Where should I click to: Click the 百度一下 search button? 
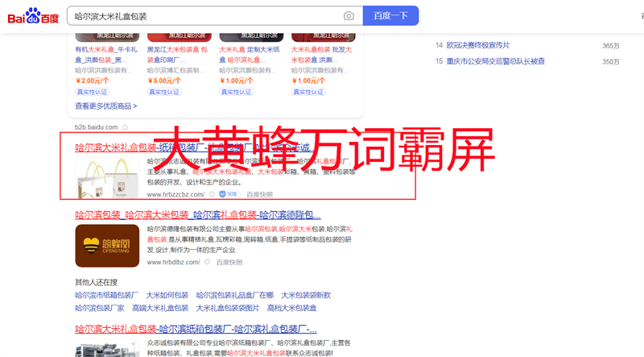pyautogui.click(x=390, y=15)
